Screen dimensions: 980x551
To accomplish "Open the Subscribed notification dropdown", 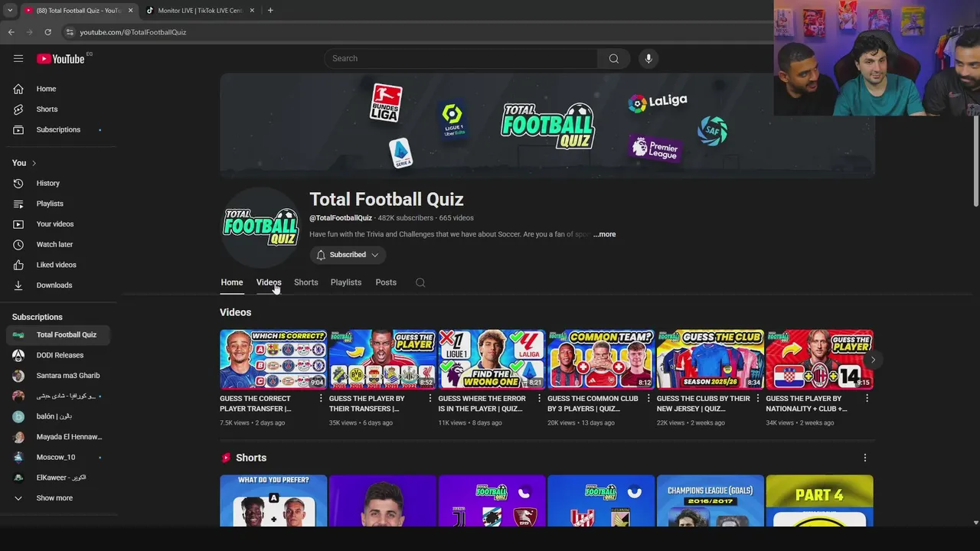I will (348, 255).
